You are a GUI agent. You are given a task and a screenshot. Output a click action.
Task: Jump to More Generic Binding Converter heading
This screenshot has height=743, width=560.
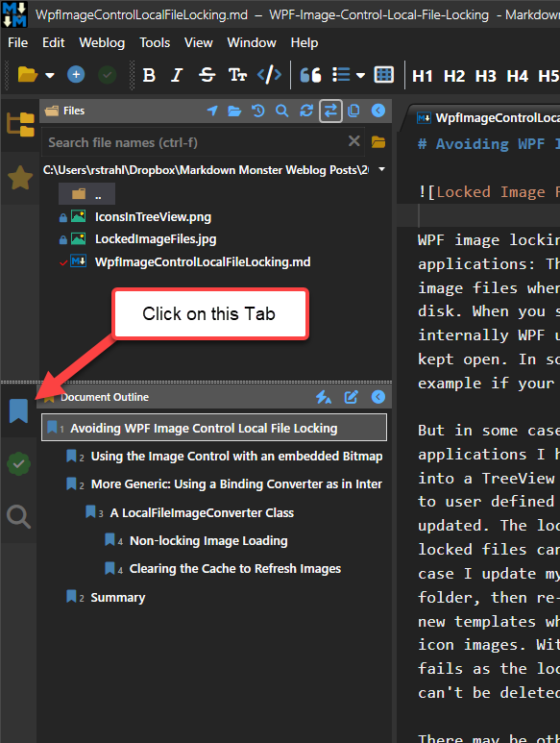236,483
